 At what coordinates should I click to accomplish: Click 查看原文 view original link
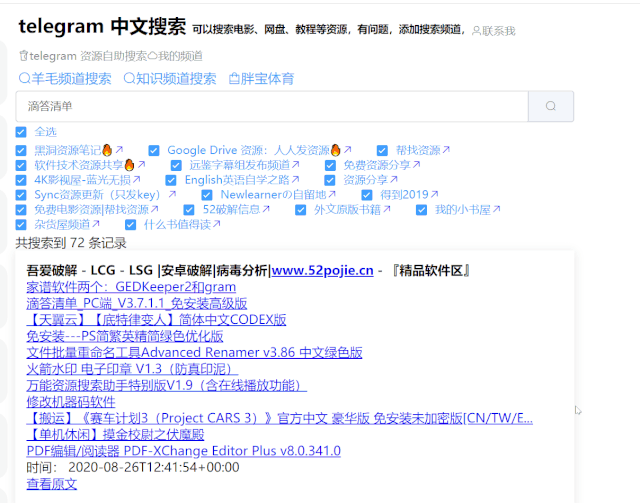[x=52, y=484]
